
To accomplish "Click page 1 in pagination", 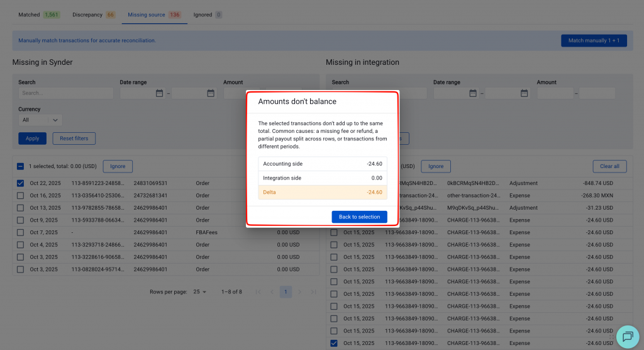I will [286, 292].
